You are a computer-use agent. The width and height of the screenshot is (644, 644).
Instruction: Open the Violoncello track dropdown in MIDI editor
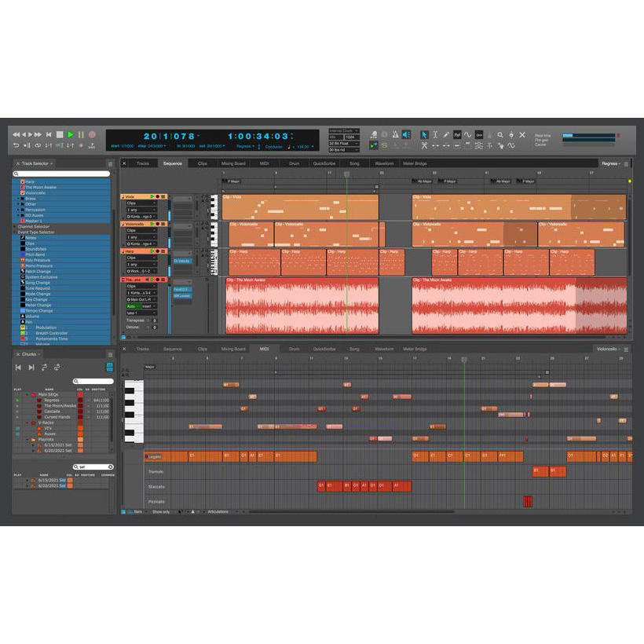[x=609, y=349]
